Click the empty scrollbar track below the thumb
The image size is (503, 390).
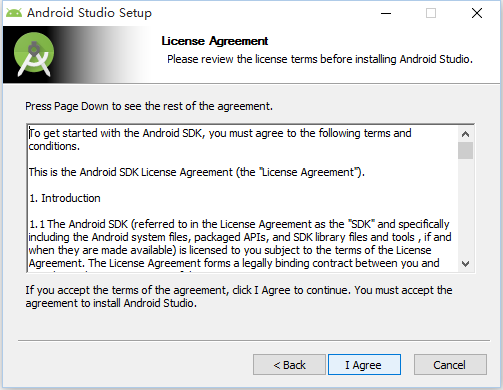pos(465,208)
